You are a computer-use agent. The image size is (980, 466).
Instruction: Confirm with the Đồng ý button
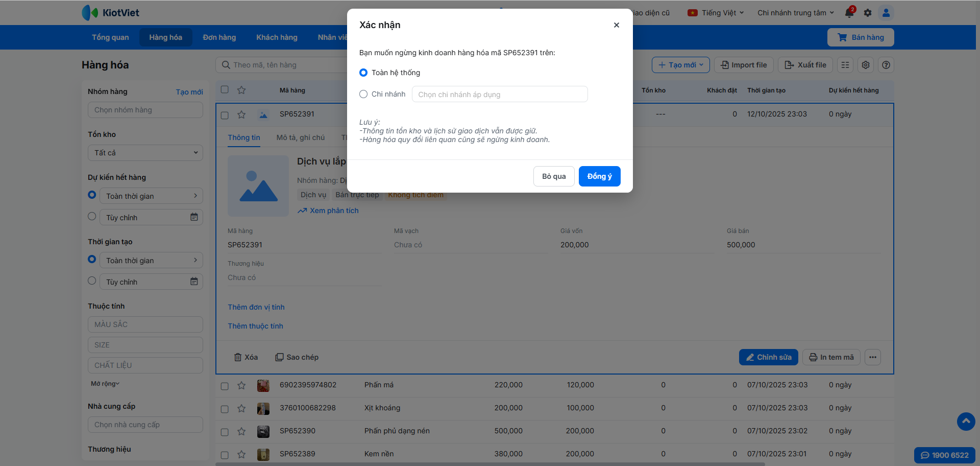599,176
